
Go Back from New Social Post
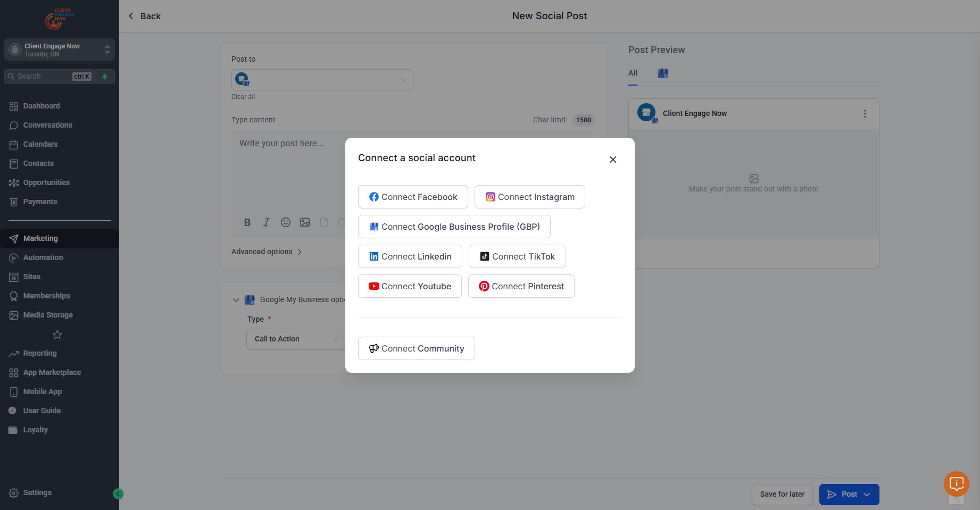point(144,16)
